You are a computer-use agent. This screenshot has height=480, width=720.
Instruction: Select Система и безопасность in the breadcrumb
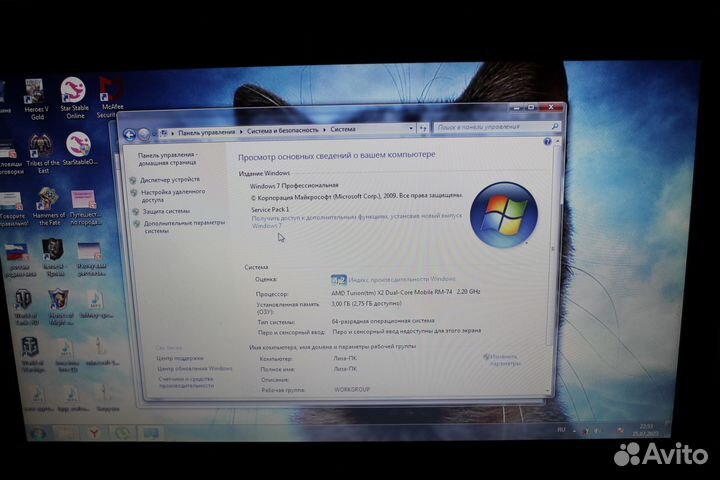pos(283,130)
